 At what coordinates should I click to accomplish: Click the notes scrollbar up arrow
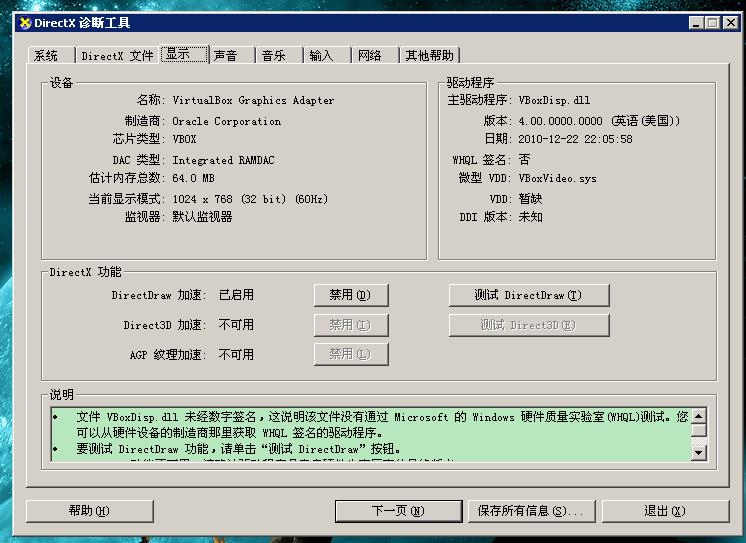tap(698, 416)
